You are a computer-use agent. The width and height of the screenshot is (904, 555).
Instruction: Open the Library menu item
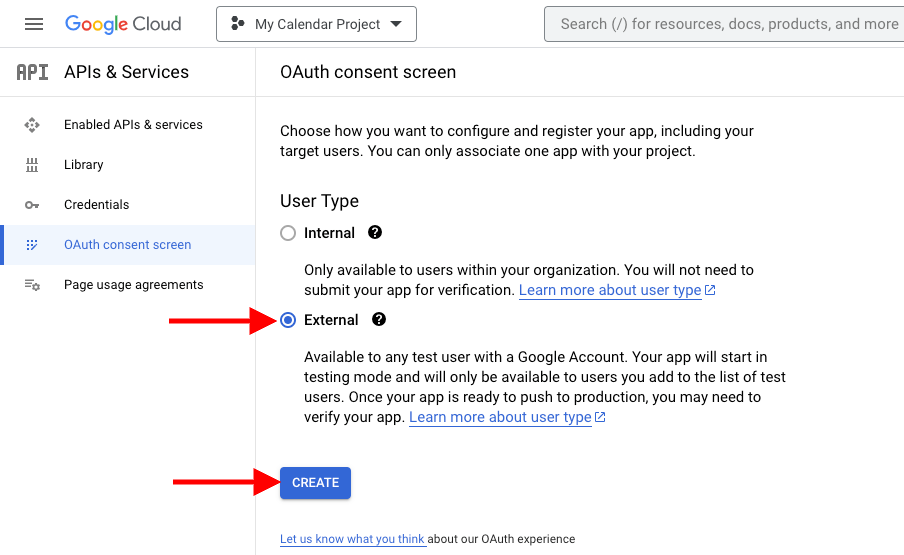84,165
